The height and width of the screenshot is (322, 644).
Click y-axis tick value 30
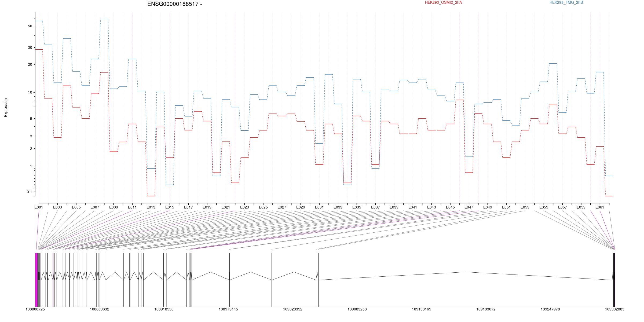[x=30, y=47]
